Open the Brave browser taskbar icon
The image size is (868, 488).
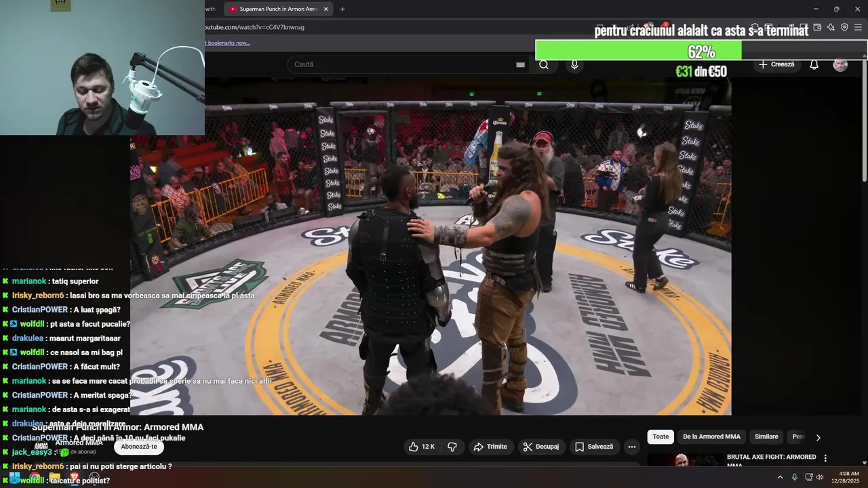75,478
